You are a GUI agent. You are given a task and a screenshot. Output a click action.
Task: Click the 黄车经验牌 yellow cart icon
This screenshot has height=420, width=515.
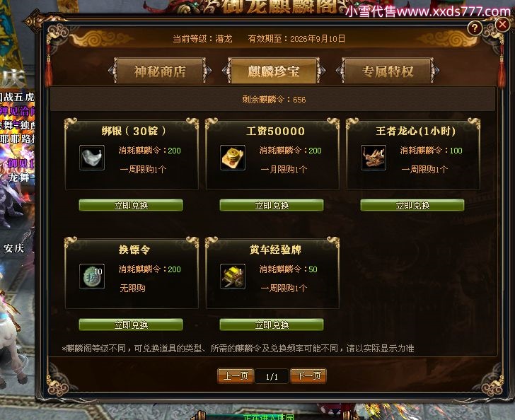point(233,276)
